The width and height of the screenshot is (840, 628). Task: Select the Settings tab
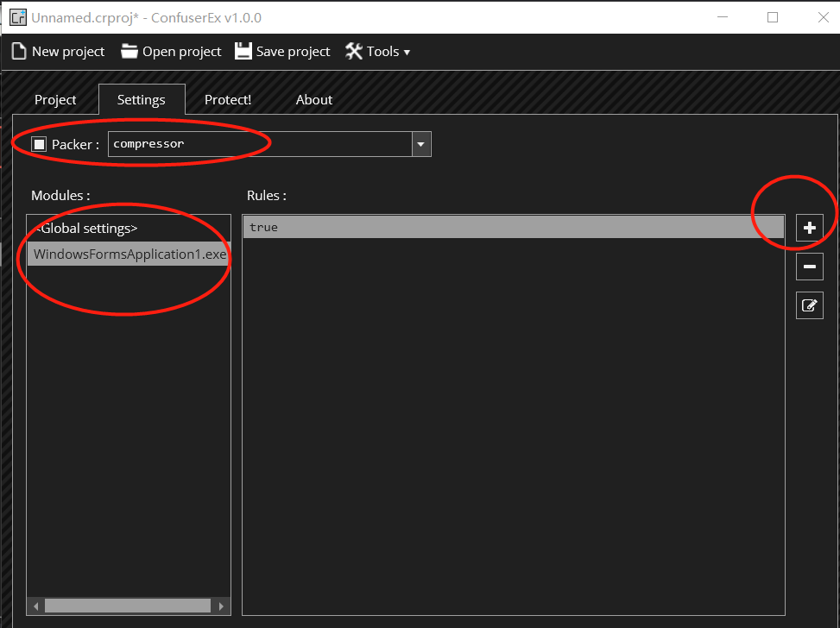point(142,100)
